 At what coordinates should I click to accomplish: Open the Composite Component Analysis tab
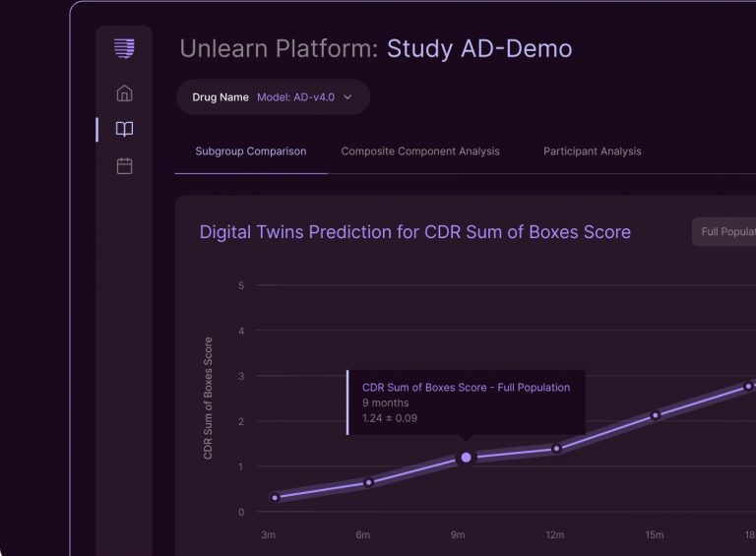click(x=420, y=152)
